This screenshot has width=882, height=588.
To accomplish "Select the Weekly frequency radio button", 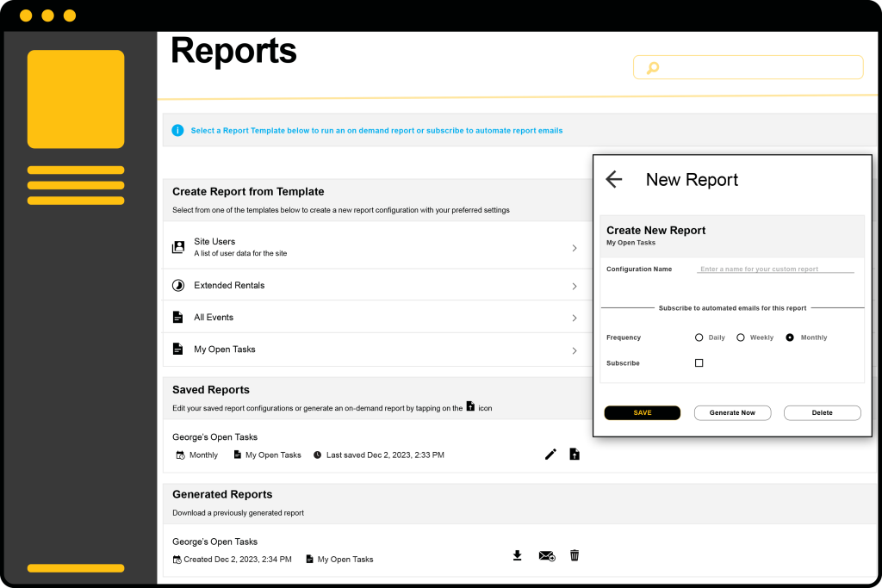I will [739, 337].
